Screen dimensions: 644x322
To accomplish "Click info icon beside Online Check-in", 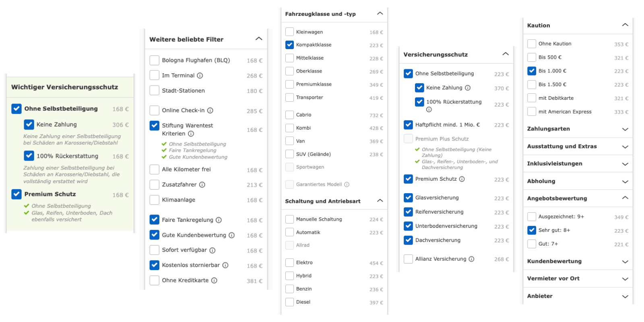I will click(210, 111).
